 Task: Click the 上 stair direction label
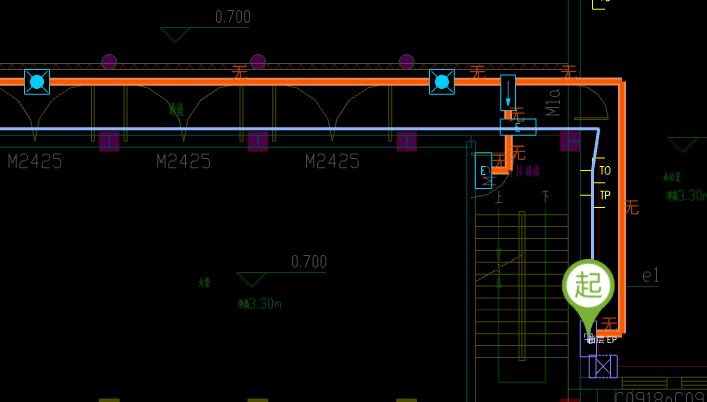click(499, 197)
